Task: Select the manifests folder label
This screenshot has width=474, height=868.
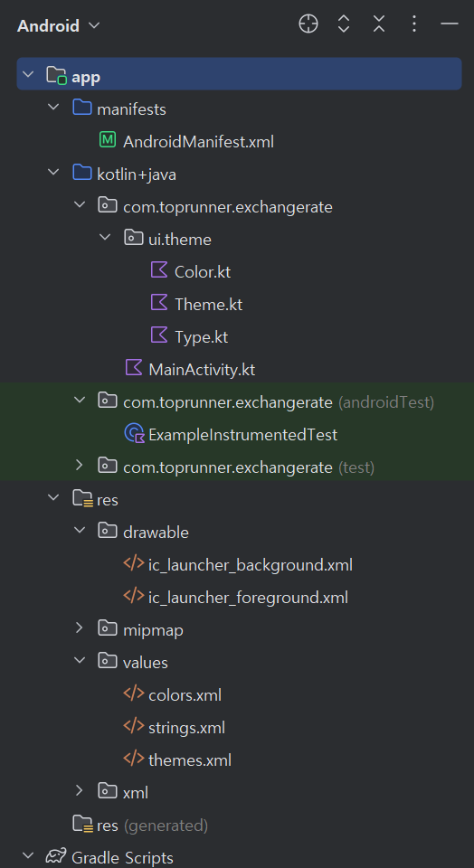Action: (131, 109)
